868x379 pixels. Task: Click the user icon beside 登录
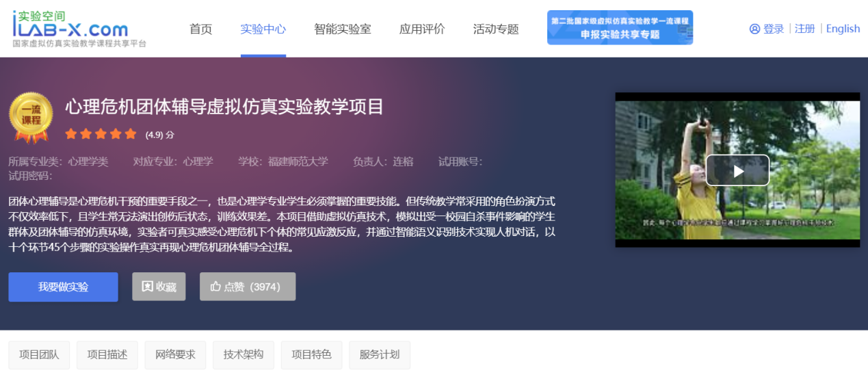pos(754,29)
